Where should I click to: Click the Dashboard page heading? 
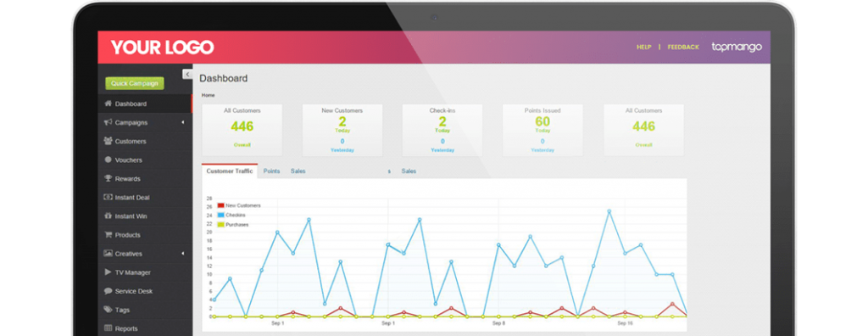coord(224,79)
